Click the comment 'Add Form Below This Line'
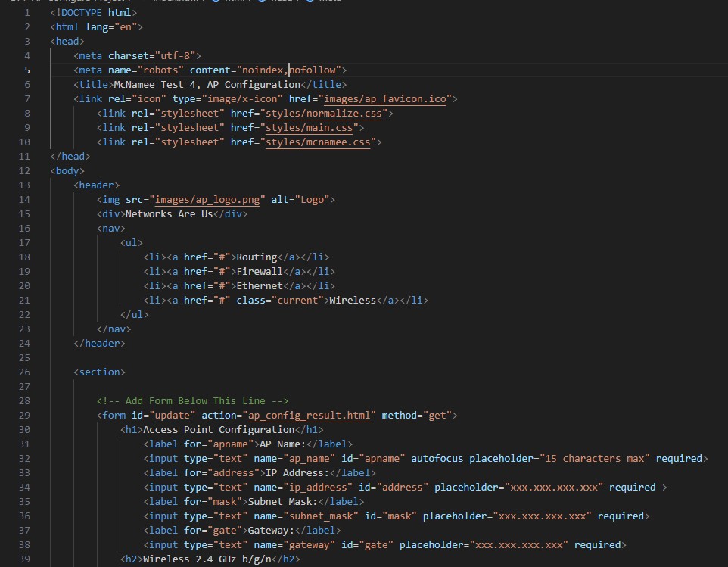The width and height of the screenshot is (728, 567). point(195,400)
